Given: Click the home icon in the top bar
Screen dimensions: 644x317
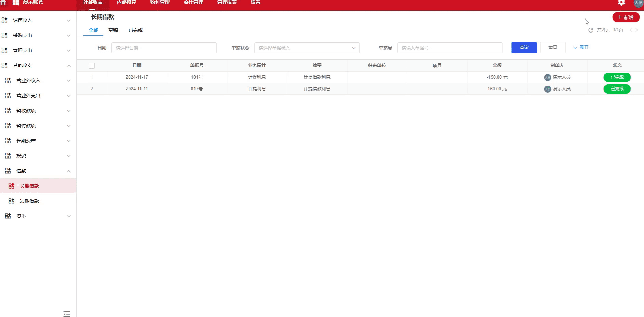Looking at the screenshot, I should pyautogui.click(x=4, y=2).
